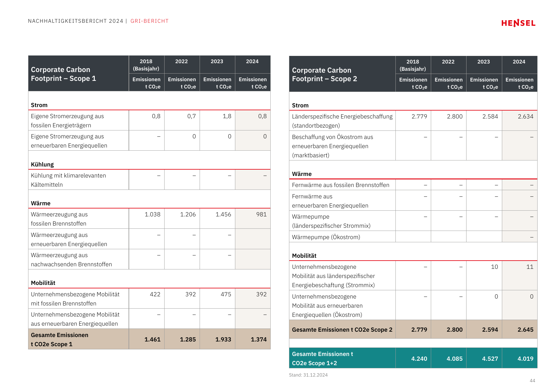Select the value 2.634 for Länderspezifische Energiebeschaffung
Screen dimensions: 554x392
[x=526, y=117]
